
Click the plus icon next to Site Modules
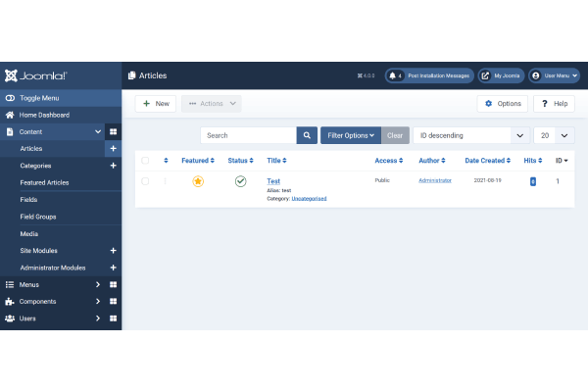pyautogui.click(x=113, y=251)
